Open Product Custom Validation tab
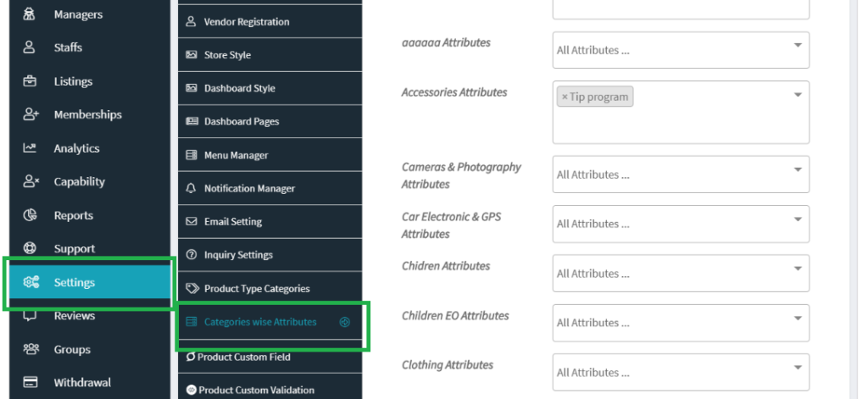868x399 pixels. (x=270, y=391)
